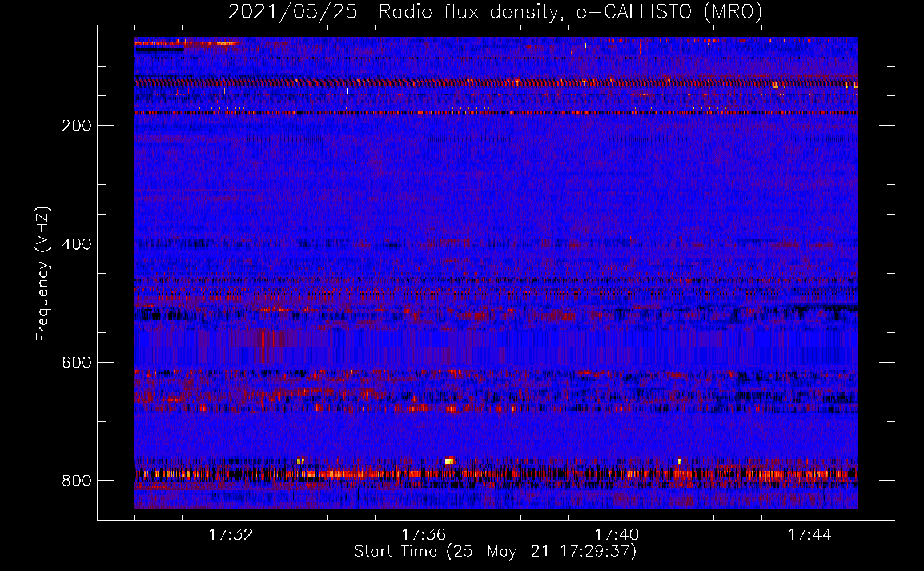
Task: Click the 17:44 time tick label
Action: click(810, 535)
